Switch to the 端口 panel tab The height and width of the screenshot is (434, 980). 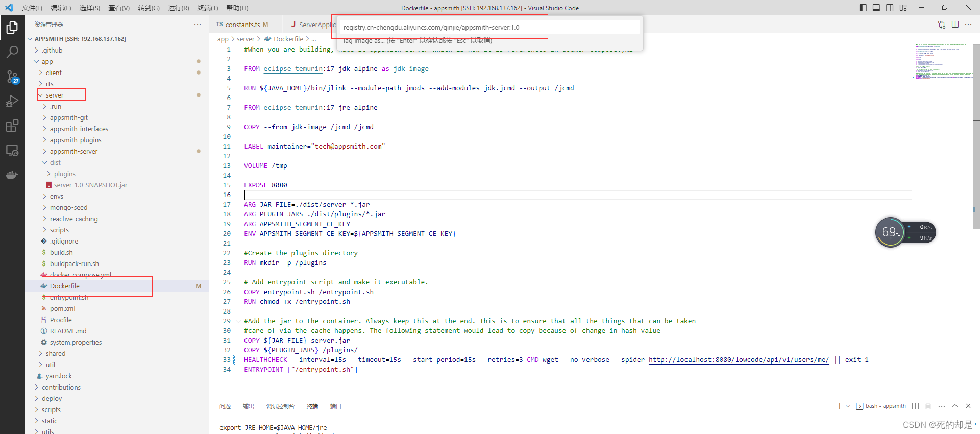(336, 406)
